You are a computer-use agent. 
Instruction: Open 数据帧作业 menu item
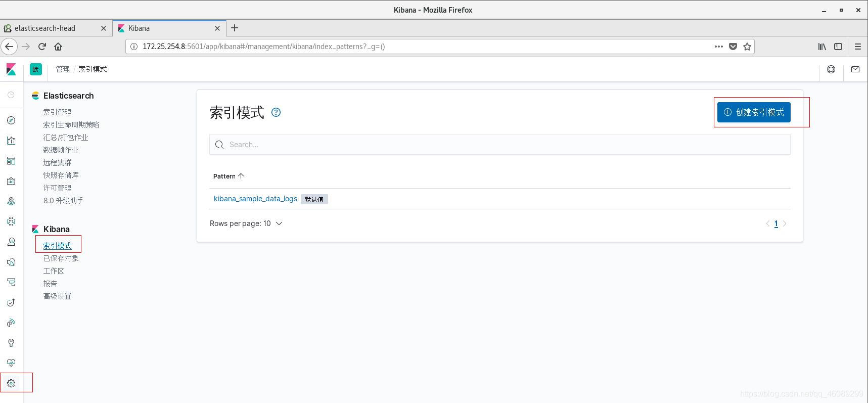coord(61,150)
